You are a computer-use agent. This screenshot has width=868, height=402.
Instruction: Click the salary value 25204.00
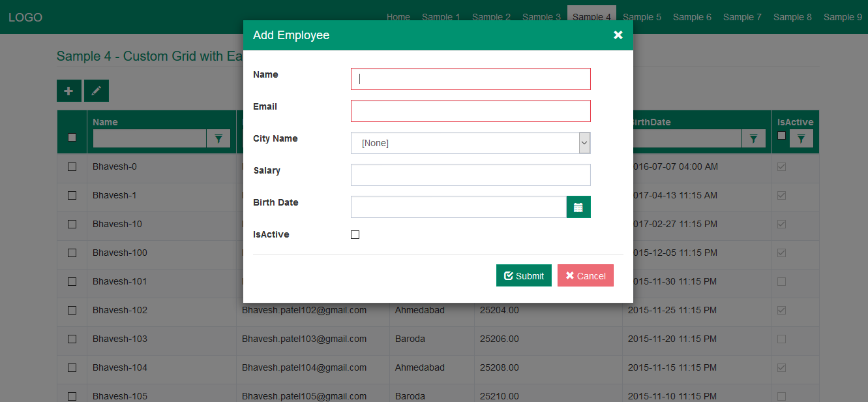500,310
